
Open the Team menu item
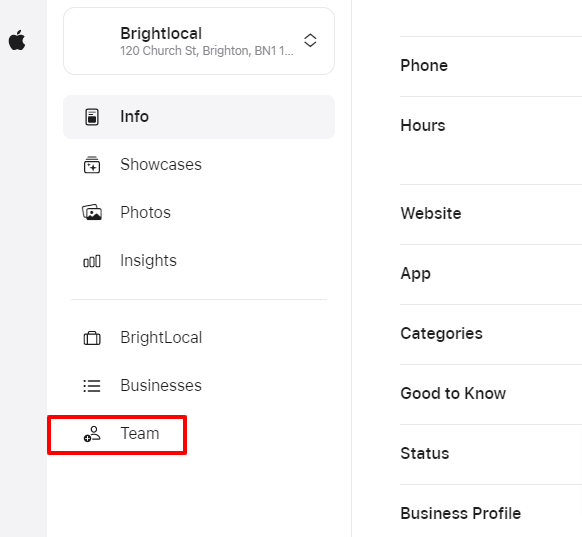[117, 435]
